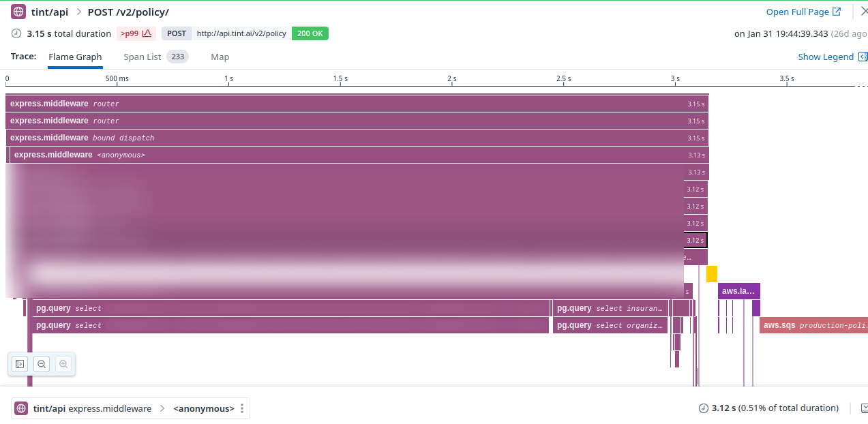Click the fit-to-span panel icon

tap(20, 364)
